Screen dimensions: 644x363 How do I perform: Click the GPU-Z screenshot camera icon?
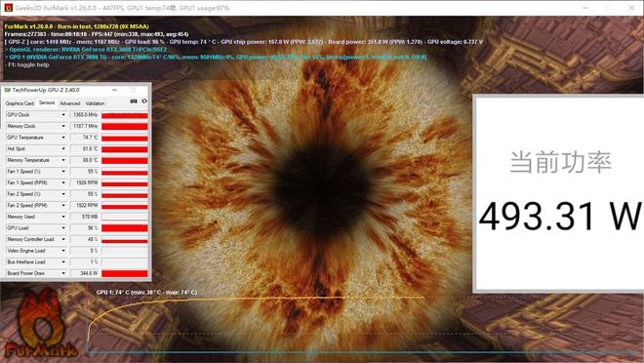pyautogui.click(x=134, y=101)
